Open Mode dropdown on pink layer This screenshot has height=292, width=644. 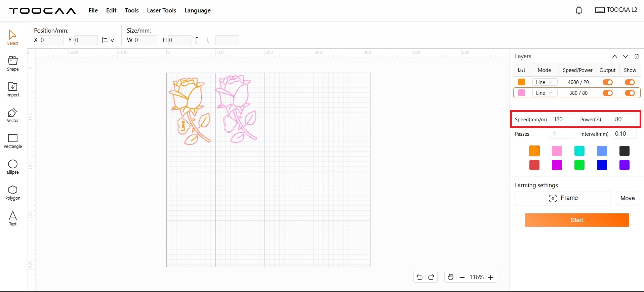(545, 93)
